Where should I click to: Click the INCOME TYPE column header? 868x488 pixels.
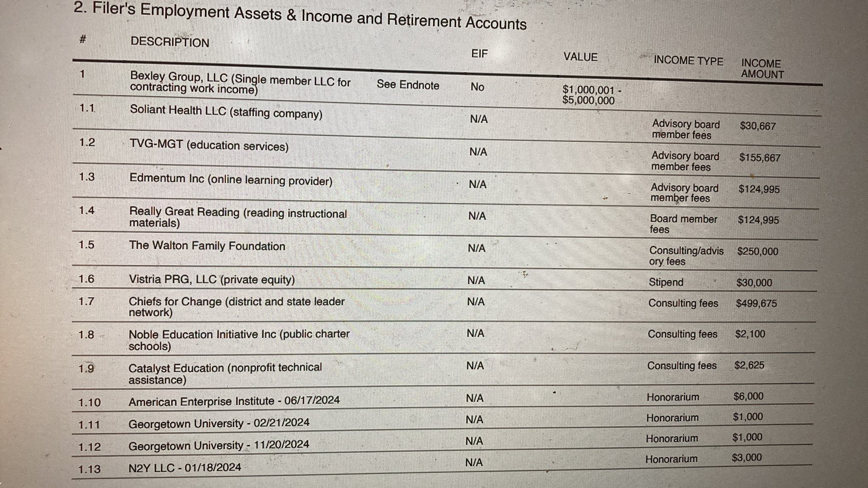coord(688,61)
